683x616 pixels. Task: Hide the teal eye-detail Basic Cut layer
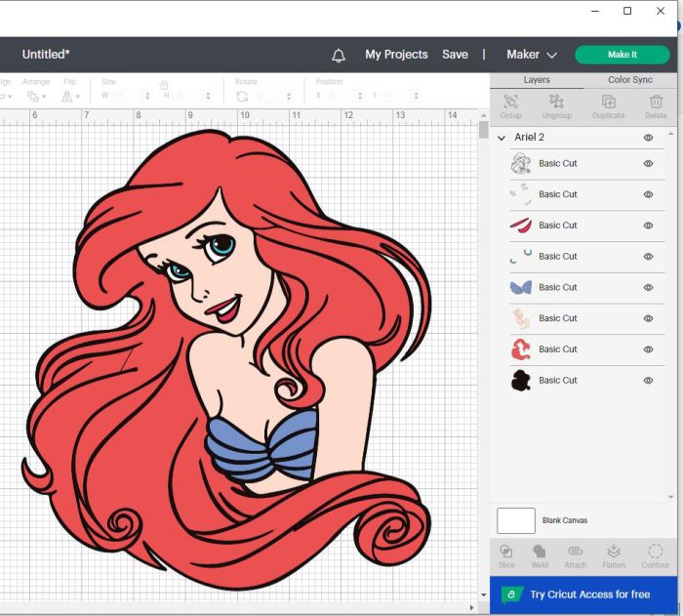tap(648, 257)
